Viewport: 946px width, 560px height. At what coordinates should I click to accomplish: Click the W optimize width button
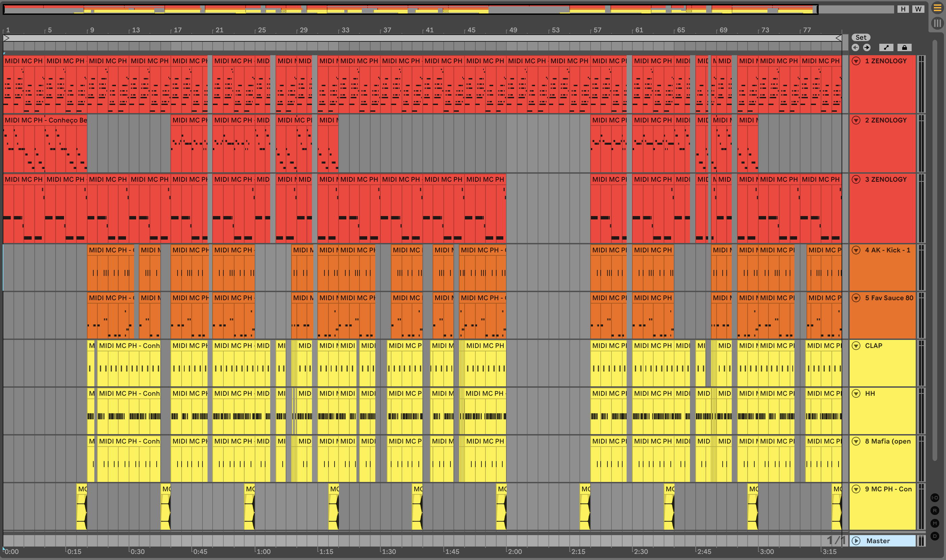[x=918, y=9]
